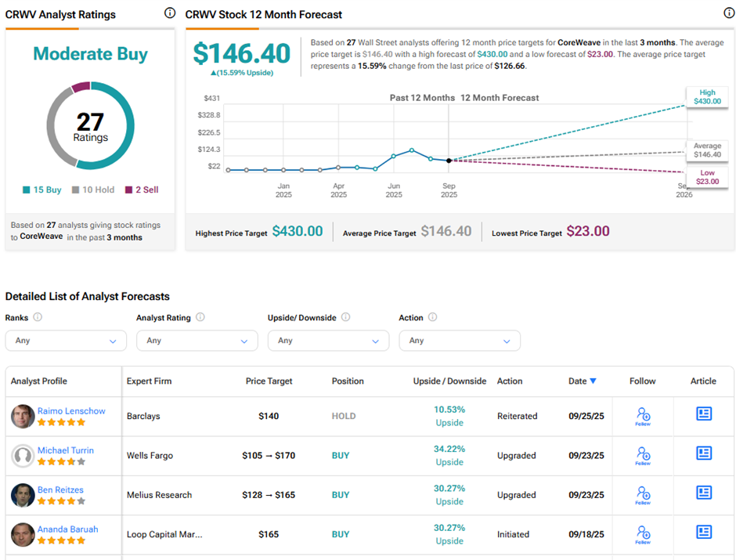Follow analyst Ananda Baruah
Image resolution: width=736 pixels, height=560 pixels.
[x=643, y=534]
